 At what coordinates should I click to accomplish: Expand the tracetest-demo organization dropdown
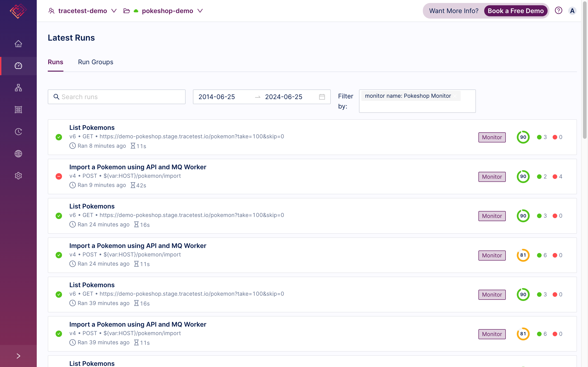[114, 11]
